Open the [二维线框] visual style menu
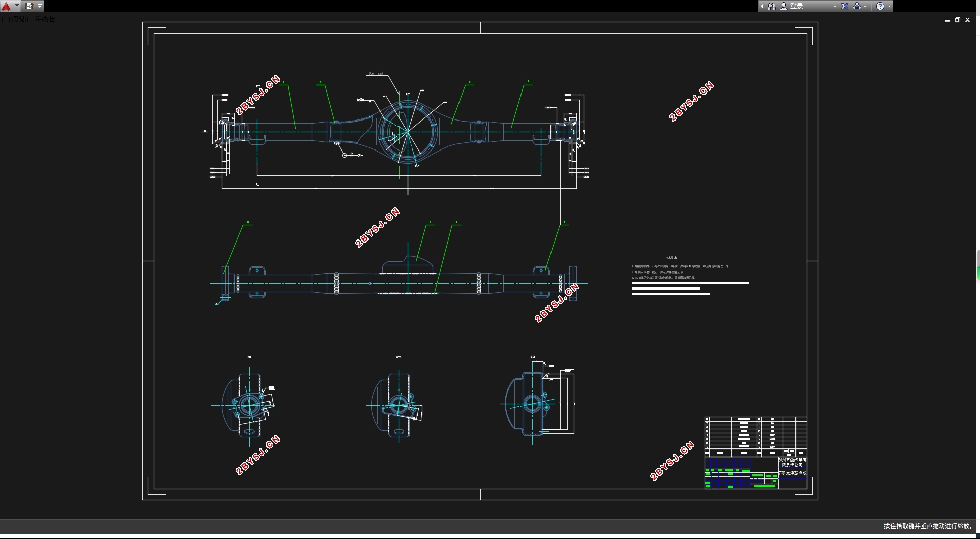This screenshot has height=539, width=980. point(42,19)
